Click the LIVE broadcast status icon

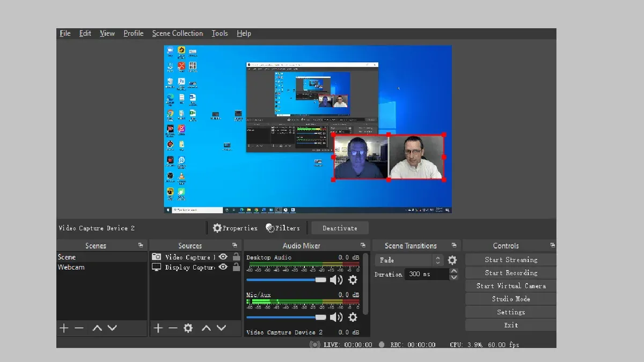point(314,344)
